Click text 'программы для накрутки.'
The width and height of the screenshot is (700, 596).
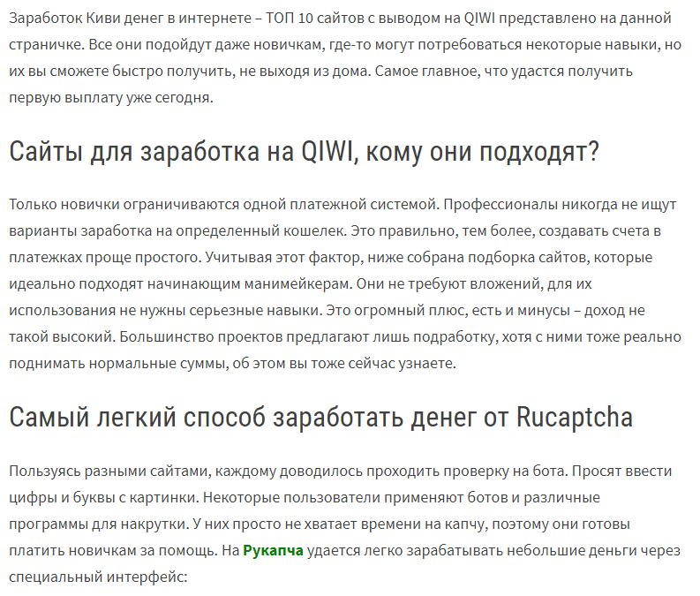tap(99, 524)
